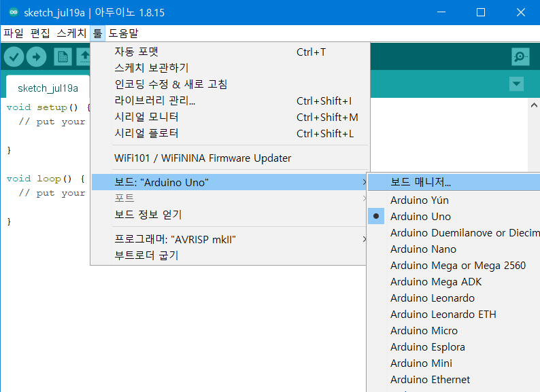
Task: Select Arduino Leonardo ETH board
Action: tap(454, 315)
